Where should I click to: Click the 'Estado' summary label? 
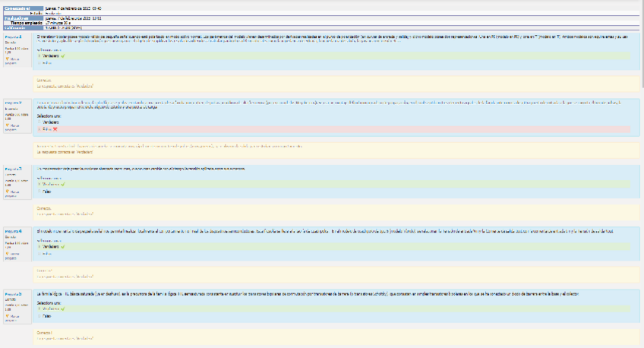pos(36,13)
